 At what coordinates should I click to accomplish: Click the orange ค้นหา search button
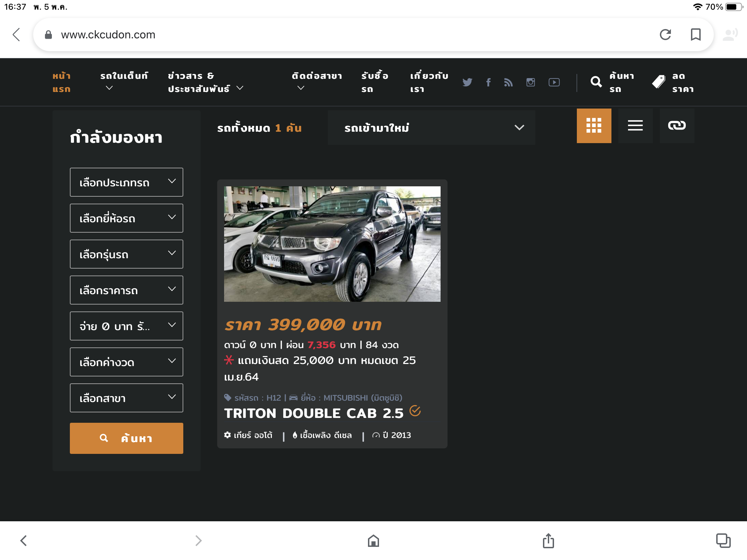[127, 438]
